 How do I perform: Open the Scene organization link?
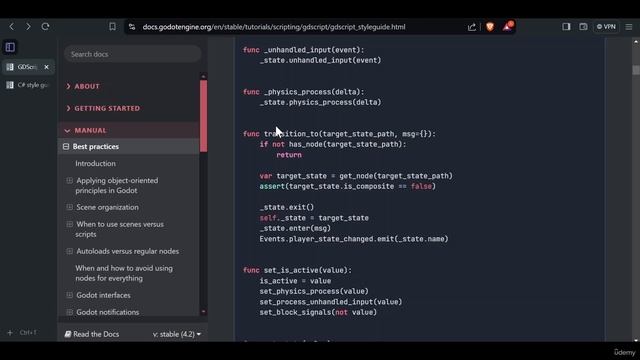[107, 207]
